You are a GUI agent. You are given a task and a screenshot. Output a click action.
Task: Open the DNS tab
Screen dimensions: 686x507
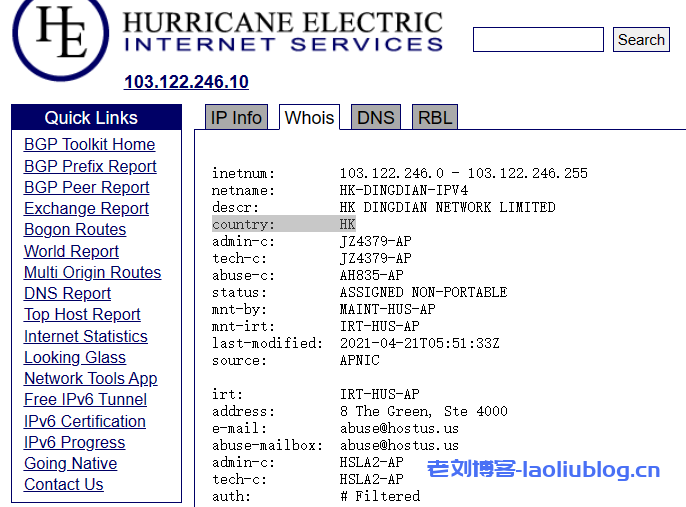tap(375, 118)
